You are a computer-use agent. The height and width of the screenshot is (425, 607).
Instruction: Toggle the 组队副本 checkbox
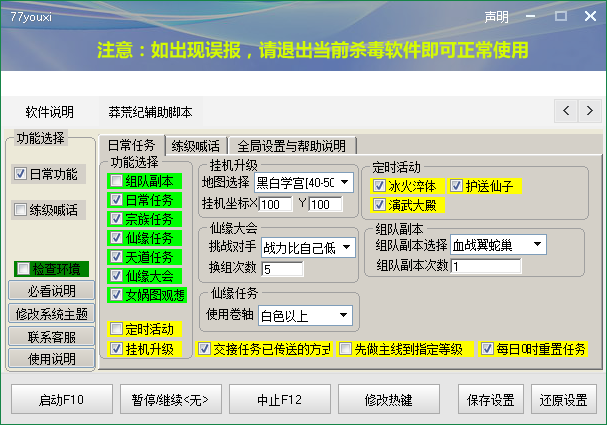click(x=118, y=181)
